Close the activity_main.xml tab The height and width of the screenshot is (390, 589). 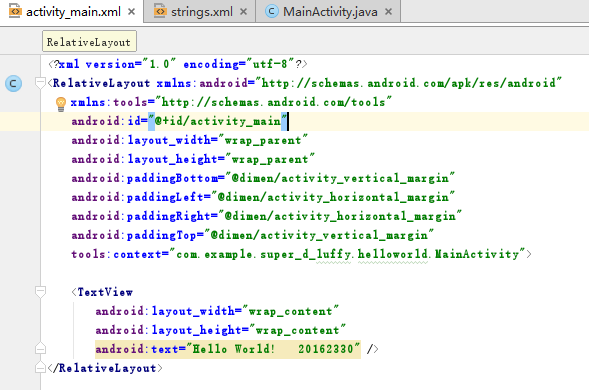[x=131, y=12]
